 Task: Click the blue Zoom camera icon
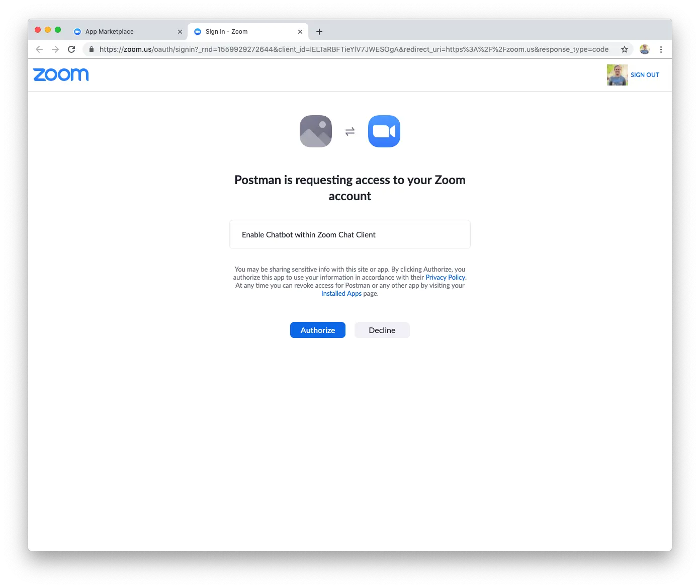click(x=384, y=131)
